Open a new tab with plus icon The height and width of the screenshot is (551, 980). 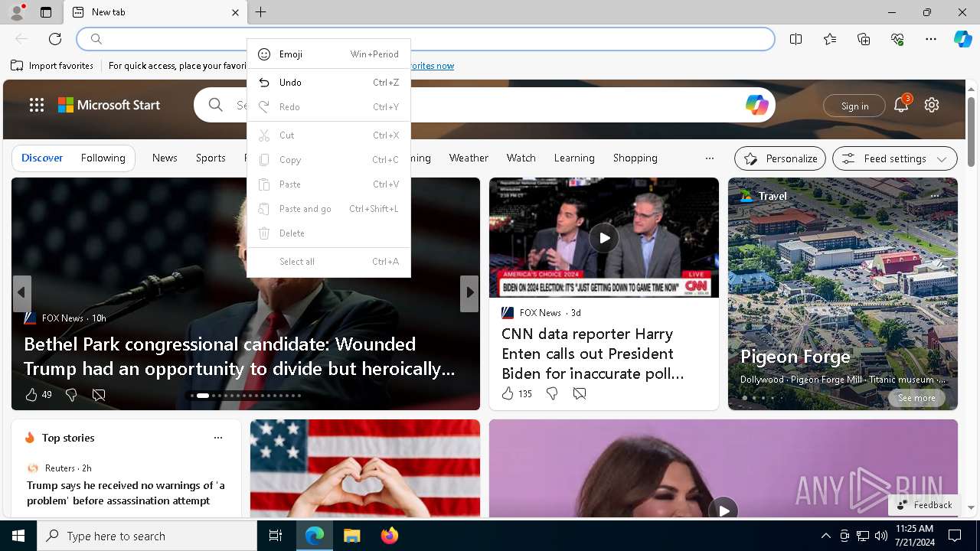pyautogui.click(x=260, y=12)
